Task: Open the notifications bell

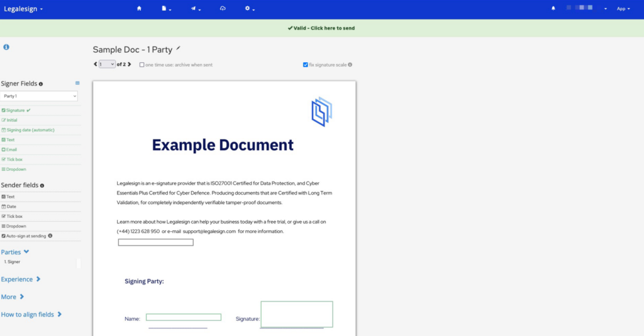Action: click(553, 8)
